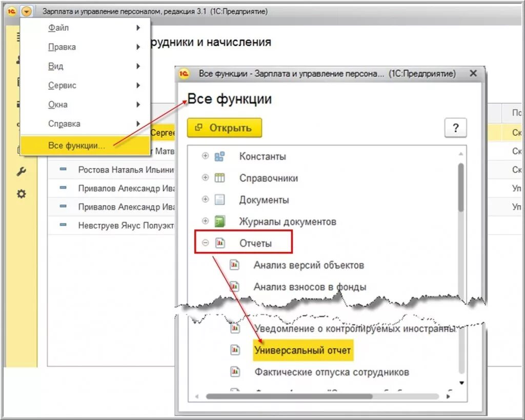
Task: Click dash icon beside Ростова Наталья row
Action: pyautogui.click(x=63, y=169)
